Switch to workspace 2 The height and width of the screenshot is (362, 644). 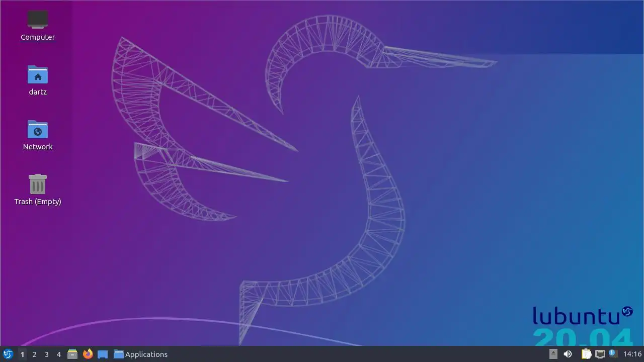point(34,354)
